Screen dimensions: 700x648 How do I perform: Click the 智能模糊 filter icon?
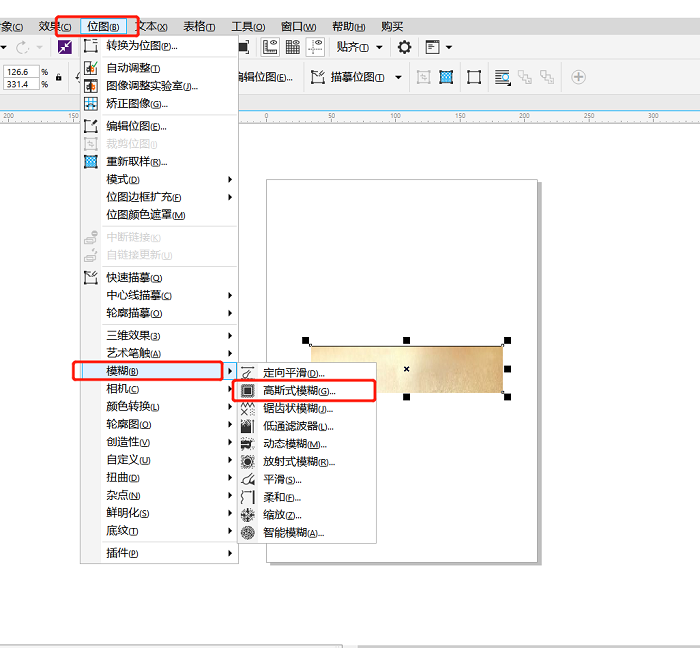[248, 533]
